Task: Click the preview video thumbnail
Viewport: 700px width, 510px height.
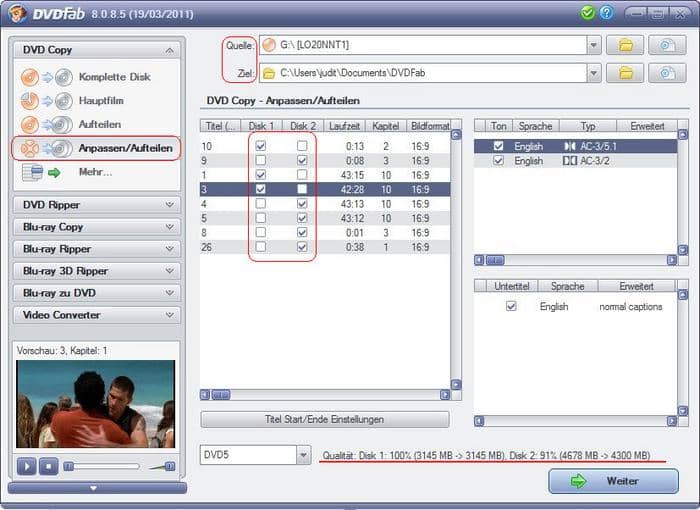Action: (x=96, y=404)
